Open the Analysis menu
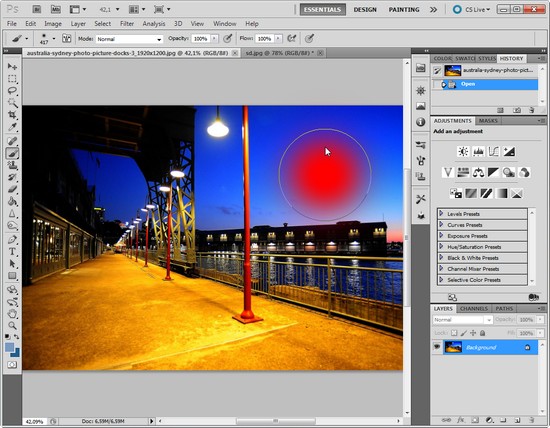550x428 pixels. 154,24
